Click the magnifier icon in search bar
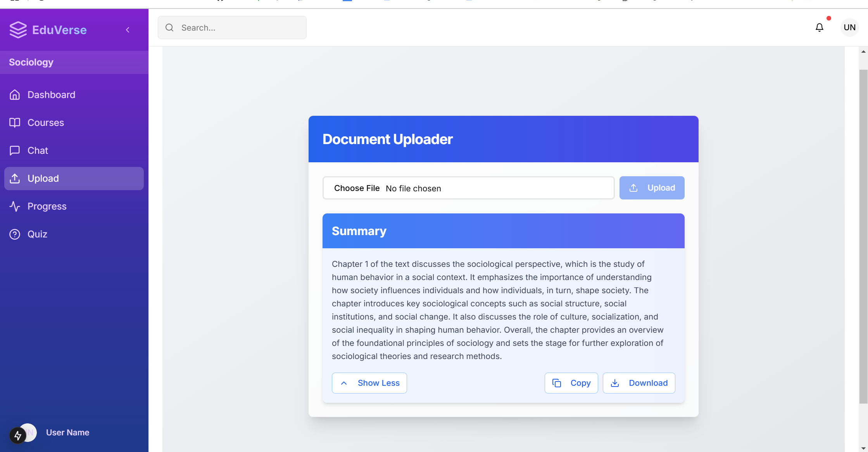Screen dimensions: 868x452 (169, 27)
